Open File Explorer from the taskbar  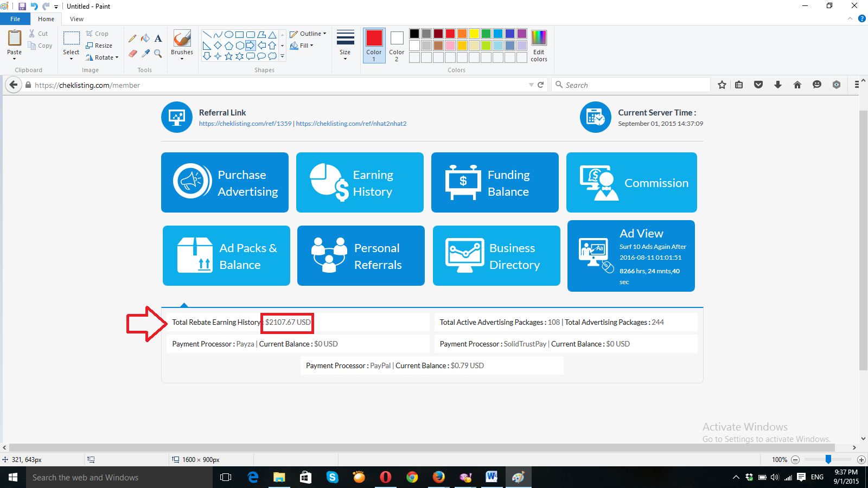pyautogui.click(x=279, y=477)
